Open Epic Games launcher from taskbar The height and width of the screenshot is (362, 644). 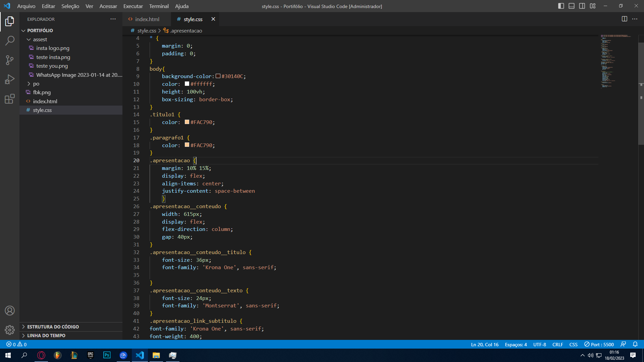[91, 355]
